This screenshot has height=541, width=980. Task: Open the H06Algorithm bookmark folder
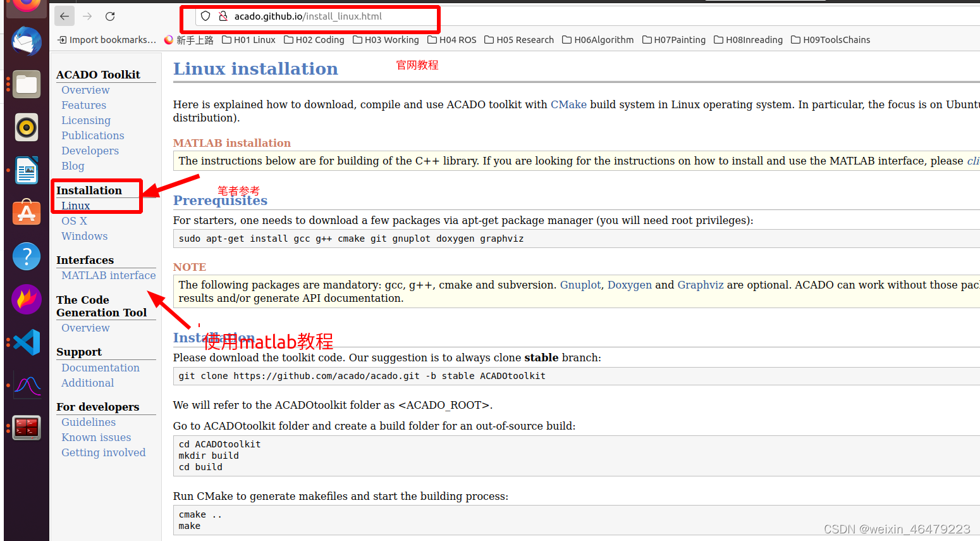tap(598, 40)
